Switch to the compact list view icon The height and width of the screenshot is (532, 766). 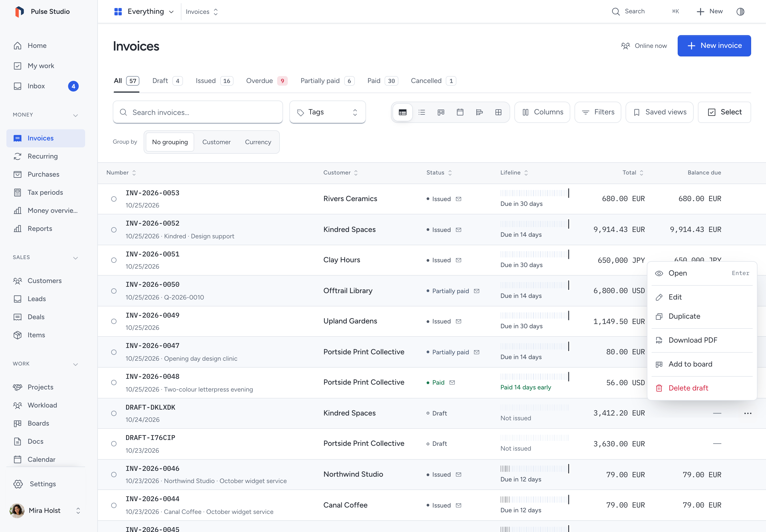[x=422, y=112]
